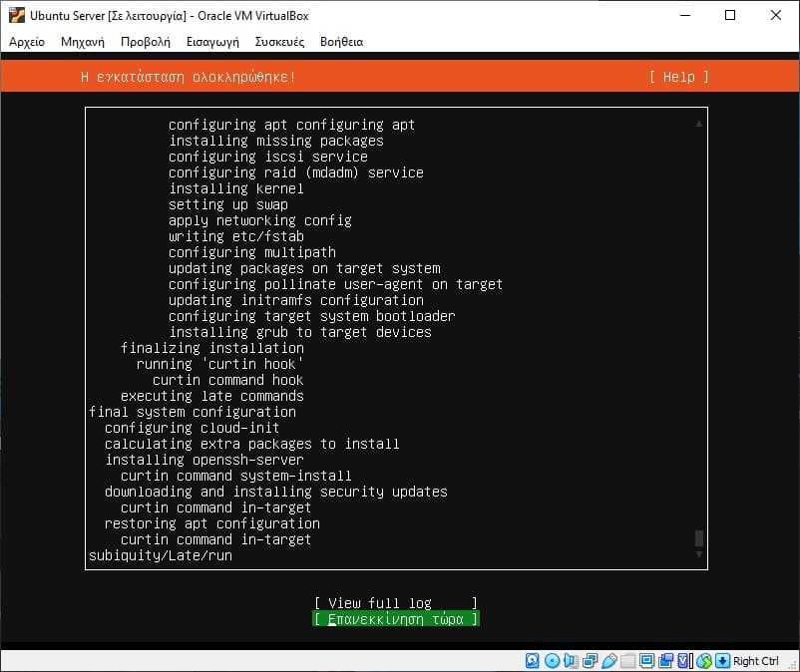Screen dimensions: 800x672
Task: Open the mouse integration indicator icon
Action: [703, 661]
